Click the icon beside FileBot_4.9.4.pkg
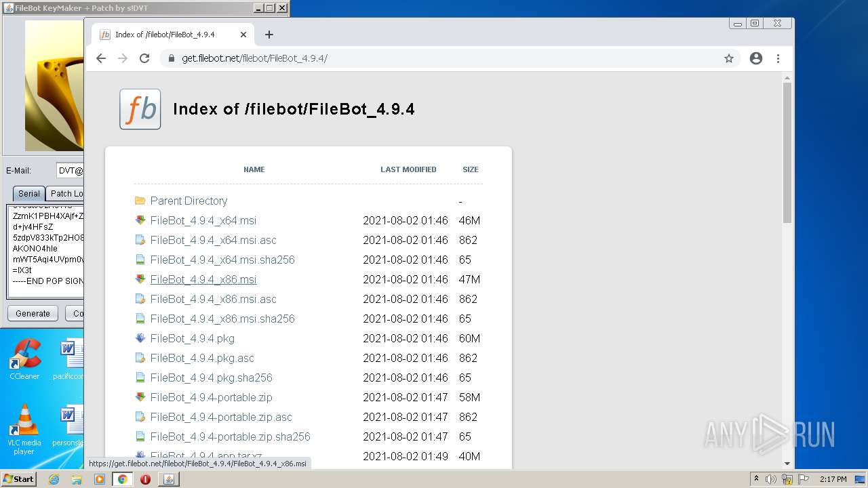This screenshot has height=488, width=868. click(140, 338)
